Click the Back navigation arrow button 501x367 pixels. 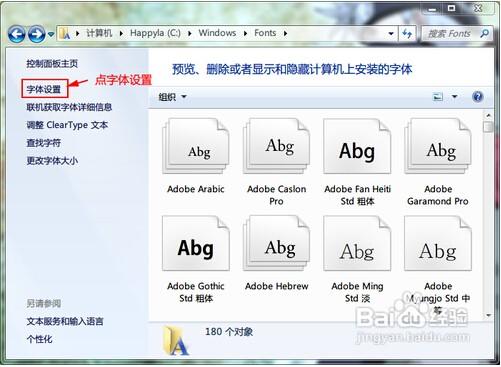(x=17, y=34)
